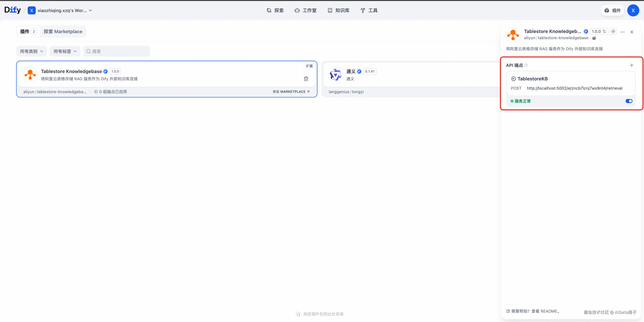Switch to 探索 Marketplace tab
Screen dimensions: 644x322
[x=63, y=31]
